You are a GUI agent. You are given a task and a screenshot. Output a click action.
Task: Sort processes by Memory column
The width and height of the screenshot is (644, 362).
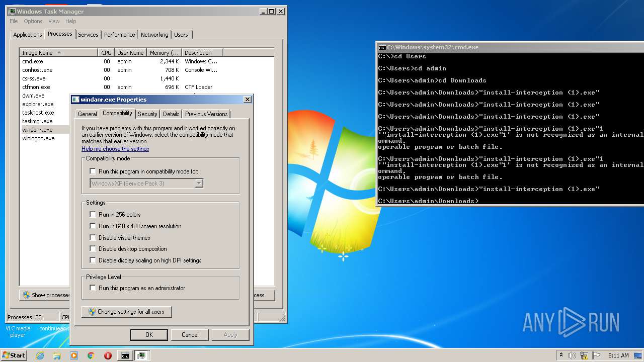click(164, 53)
